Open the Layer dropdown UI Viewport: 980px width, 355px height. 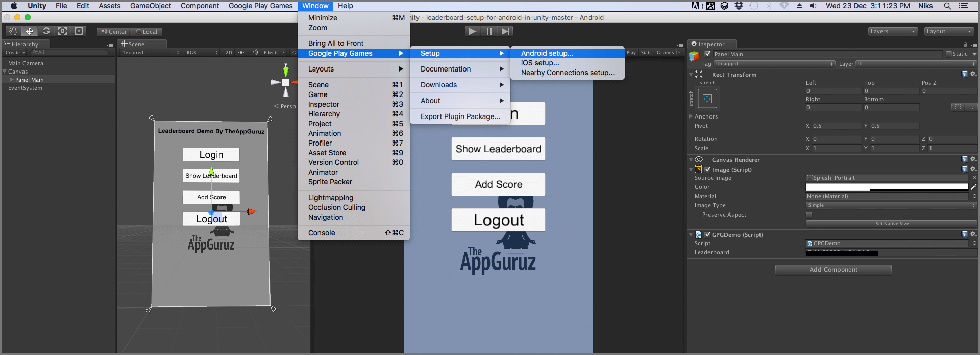pos(916,64)
